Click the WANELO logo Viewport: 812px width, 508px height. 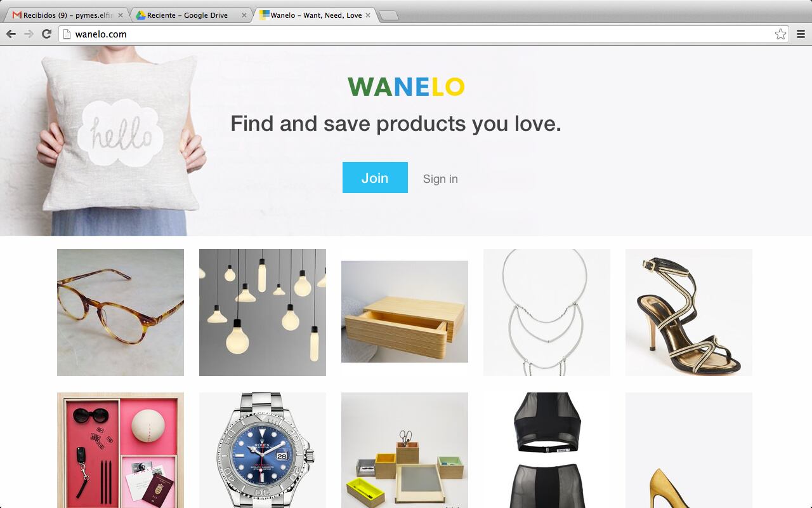[x=406, y=87]
